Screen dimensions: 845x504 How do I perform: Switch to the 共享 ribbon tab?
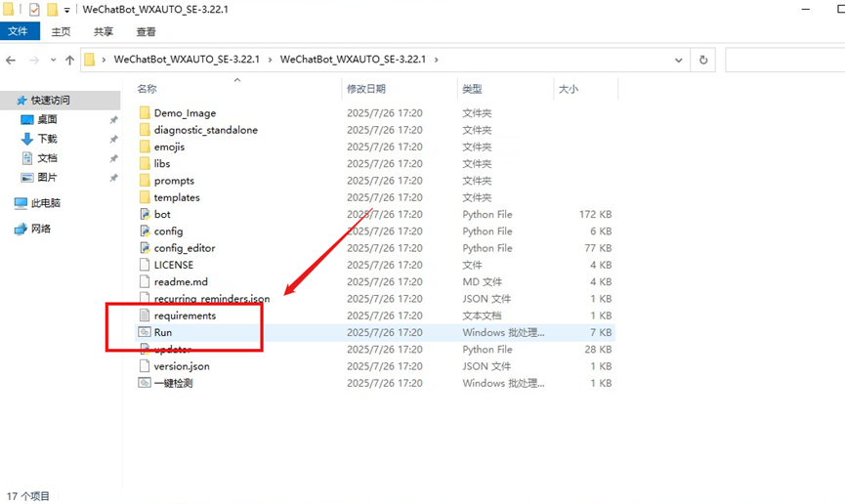click(104, 32)
